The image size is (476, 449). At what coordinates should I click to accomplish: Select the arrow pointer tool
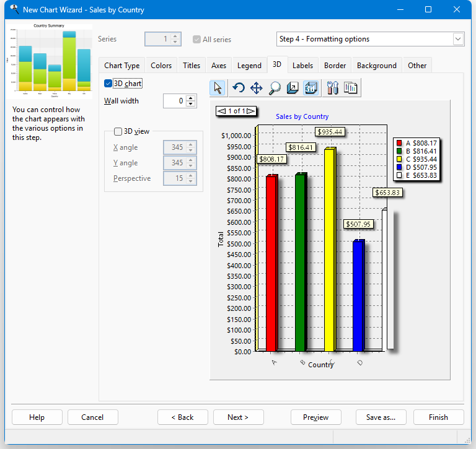218,88
